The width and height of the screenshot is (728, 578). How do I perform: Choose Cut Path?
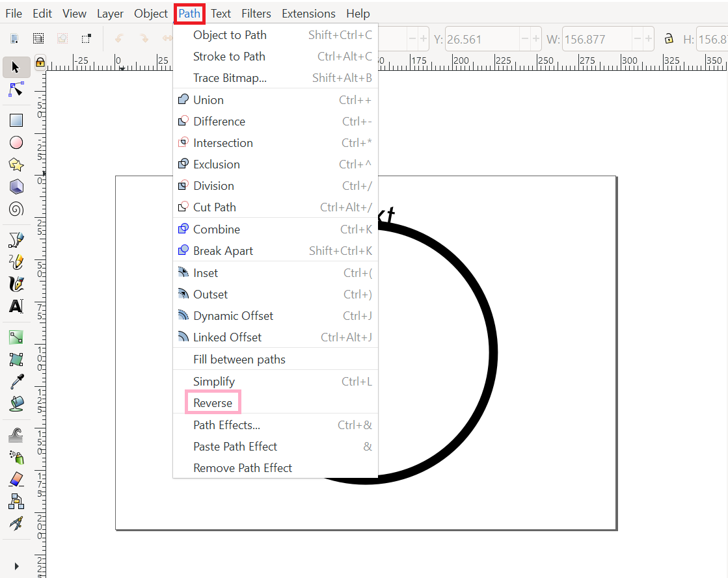pos(276,207)
